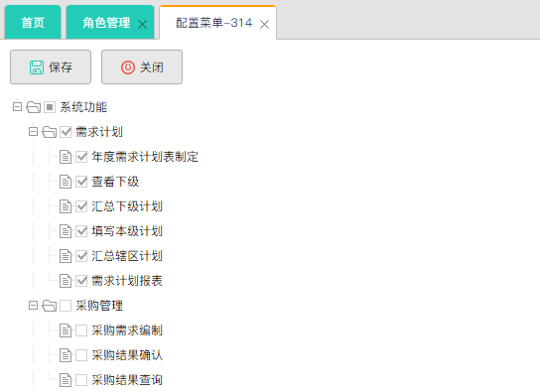Screen dimensions: 540x392
Task: Select the 需求计划报表 label
Action: 127,281
